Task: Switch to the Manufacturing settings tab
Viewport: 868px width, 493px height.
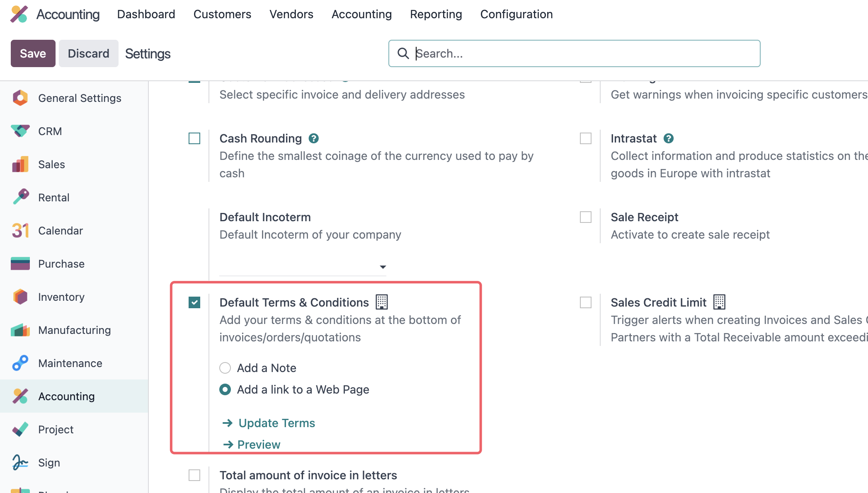Action: pyautogui.click(x=74, y=330)
